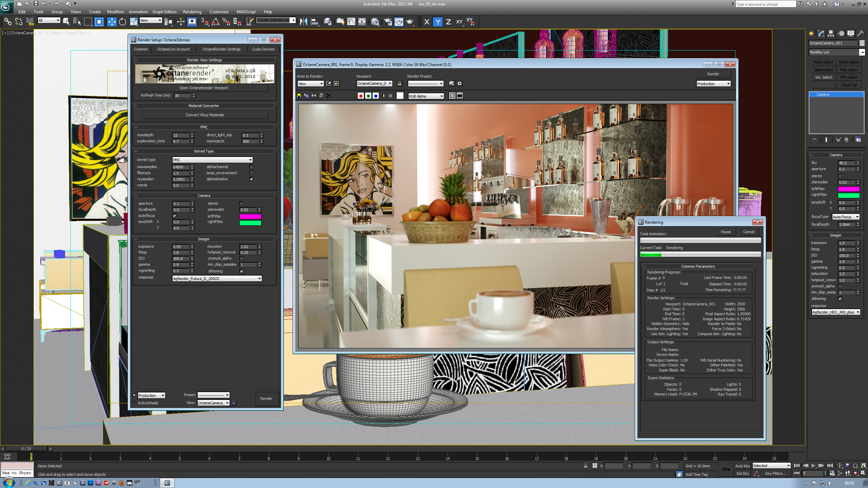The height and width of the screenshot is (488, 868).
Task: Toggle Angle Snap on main toolbar
Action: 215,22
